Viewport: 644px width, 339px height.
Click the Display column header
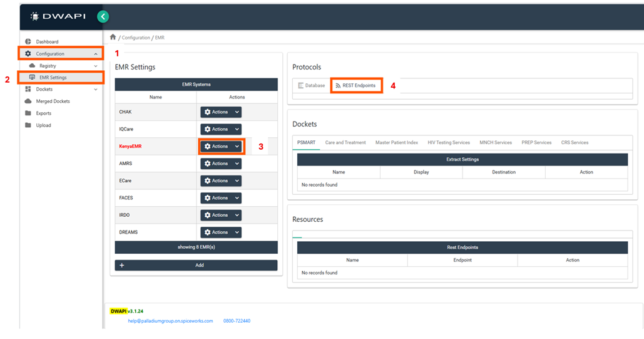(x=421, y=172)
